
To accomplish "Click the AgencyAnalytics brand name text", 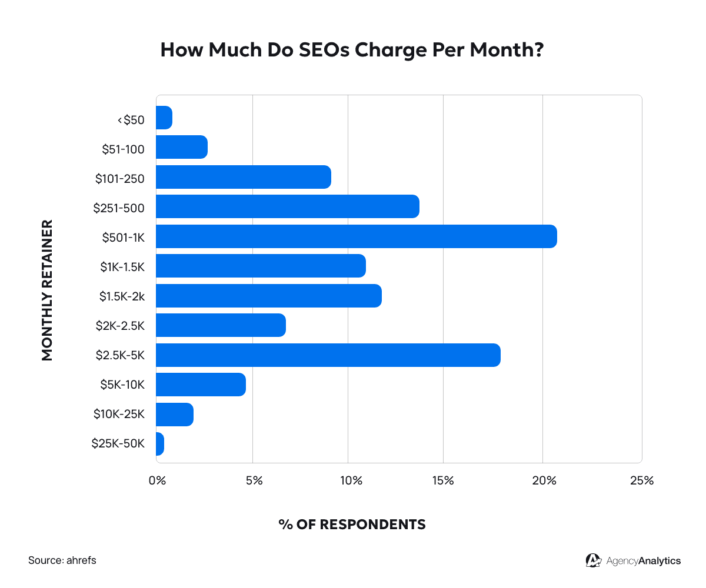I will click(643, 561).
